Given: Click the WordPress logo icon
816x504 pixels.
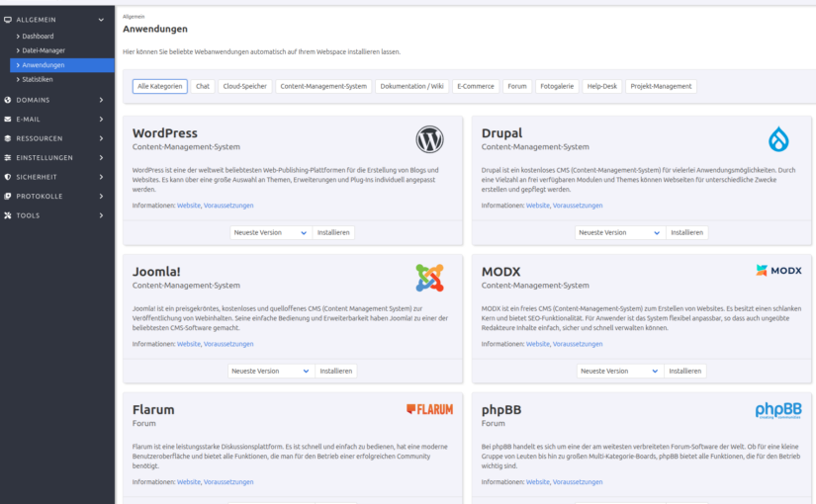Looking at the screenshot, I should 429,139.
